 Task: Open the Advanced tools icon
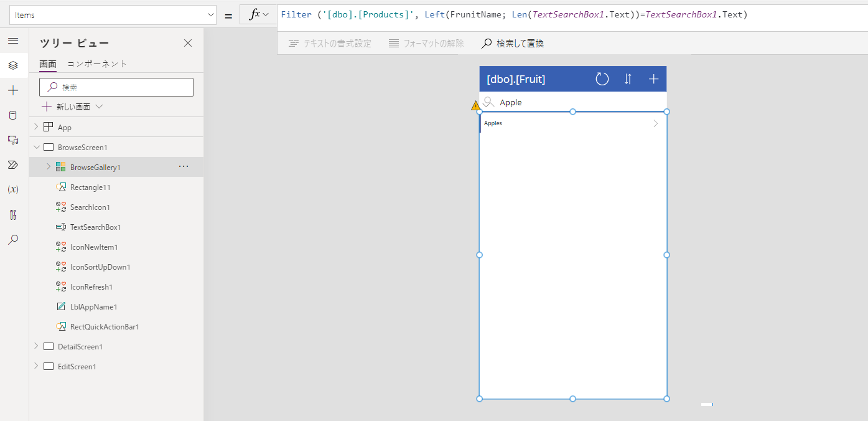pyautogui.click(x=13, y=215)
